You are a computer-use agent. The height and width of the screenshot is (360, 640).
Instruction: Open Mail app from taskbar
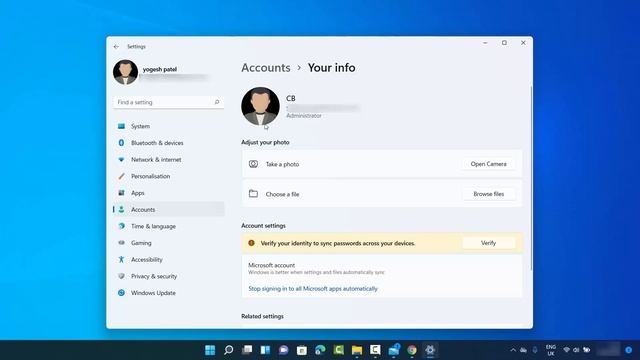394,350
